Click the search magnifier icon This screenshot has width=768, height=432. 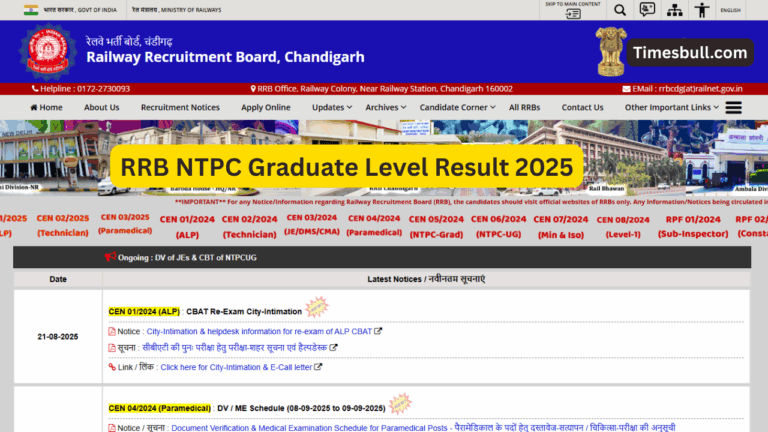point(620,10)
